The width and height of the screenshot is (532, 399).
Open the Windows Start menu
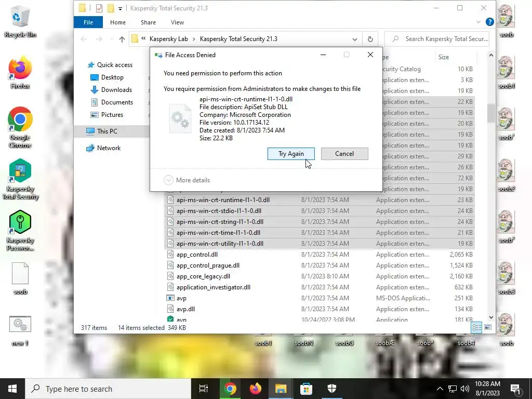(12, 389)
